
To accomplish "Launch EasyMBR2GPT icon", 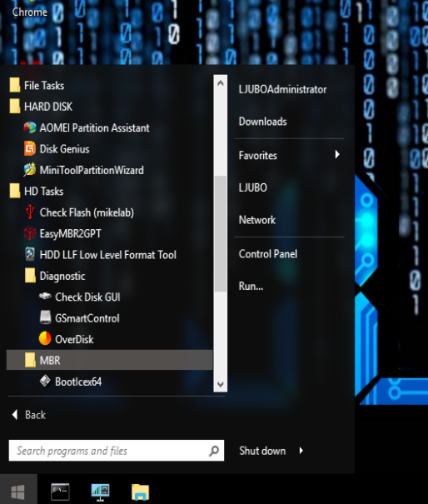I will pos(30,233).
